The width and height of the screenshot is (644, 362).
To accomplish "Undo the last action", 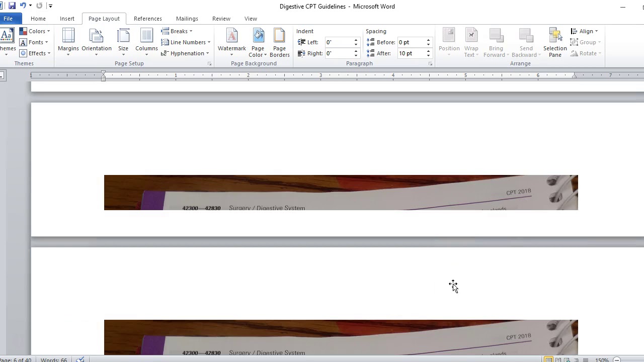I will point(23,6).
